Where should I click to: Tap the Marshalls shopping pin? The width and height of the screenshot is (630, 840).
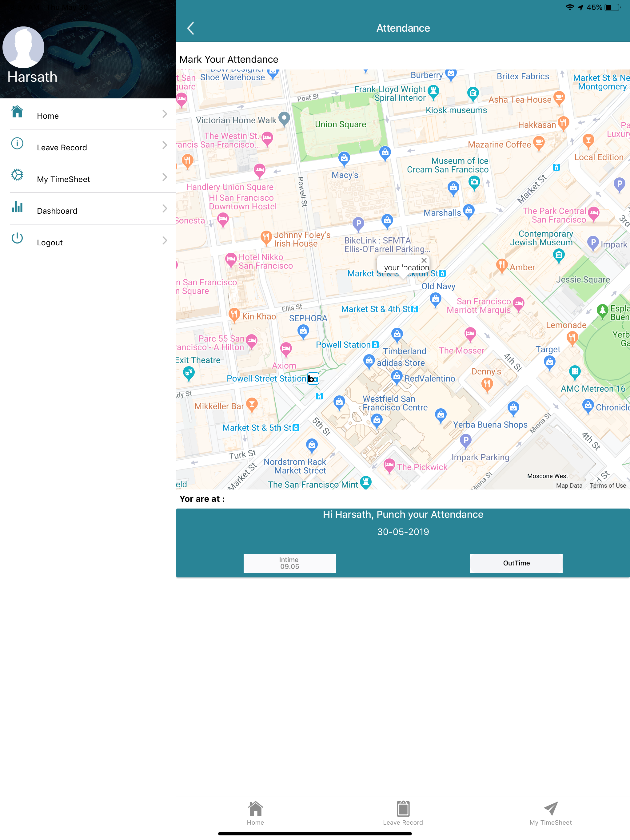coord(469,212)
